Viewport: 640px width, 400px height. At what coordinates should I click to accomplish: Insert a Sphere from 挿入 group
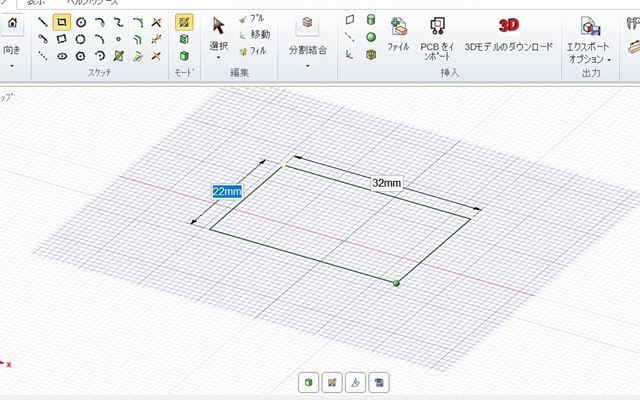coord(371,37)
